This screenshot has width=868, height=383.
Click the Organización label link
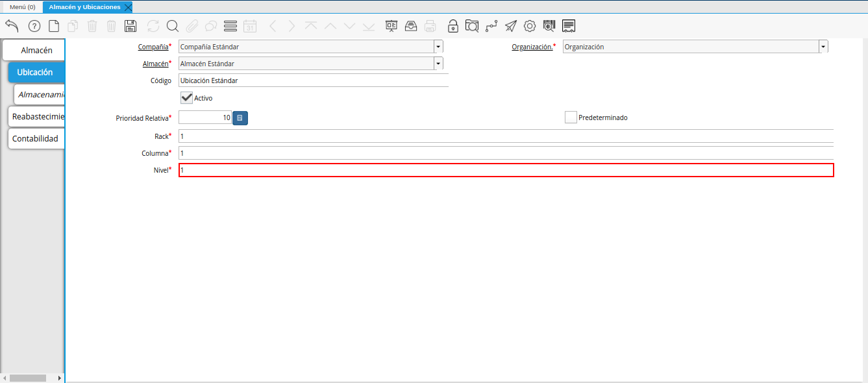coord(532,47)
